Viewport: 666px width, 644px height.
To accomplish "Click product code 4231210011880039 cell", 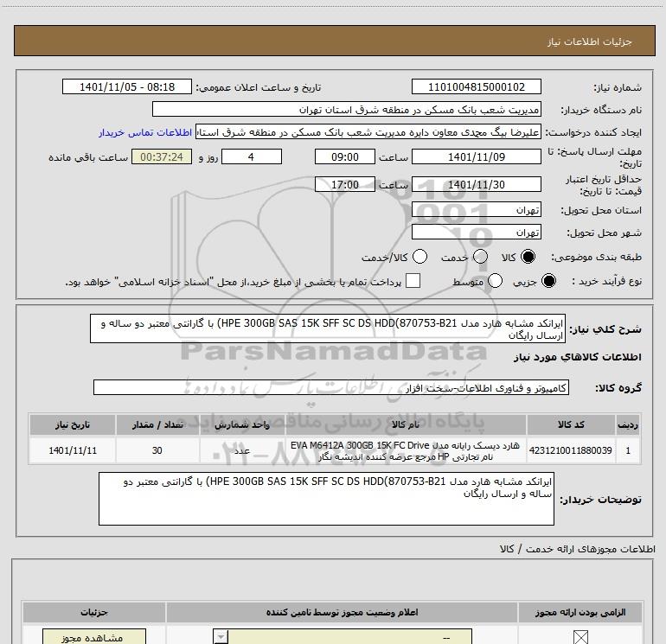I will point(571,451).
